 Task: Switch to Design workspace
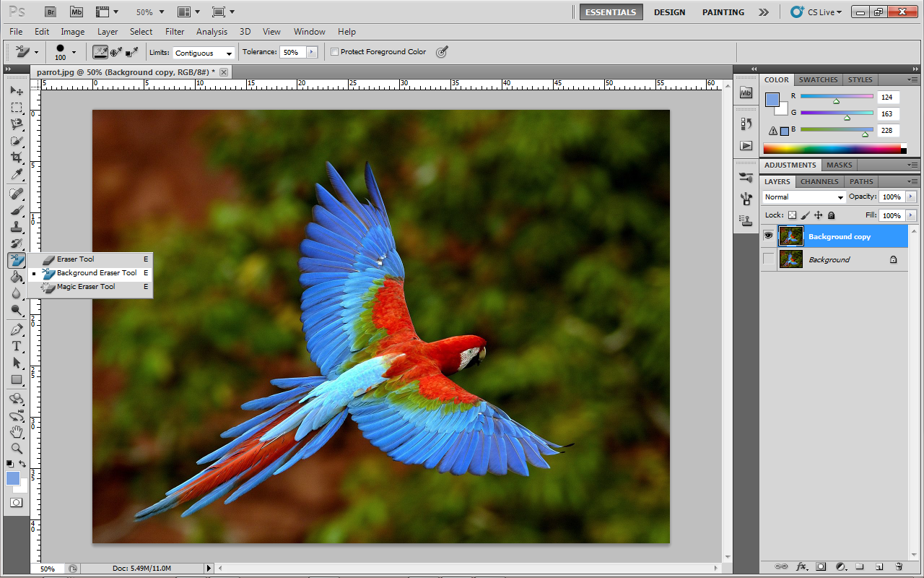pos(669,12)
